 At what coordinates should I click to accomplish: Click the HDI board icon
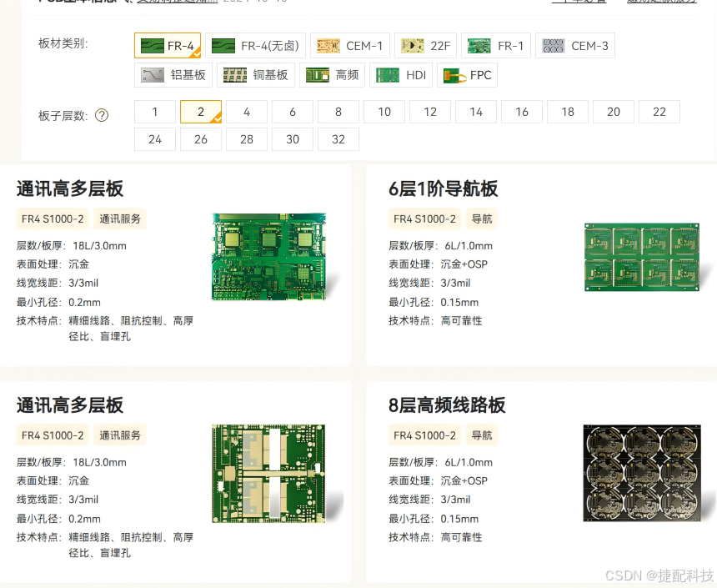coord(388,75)
